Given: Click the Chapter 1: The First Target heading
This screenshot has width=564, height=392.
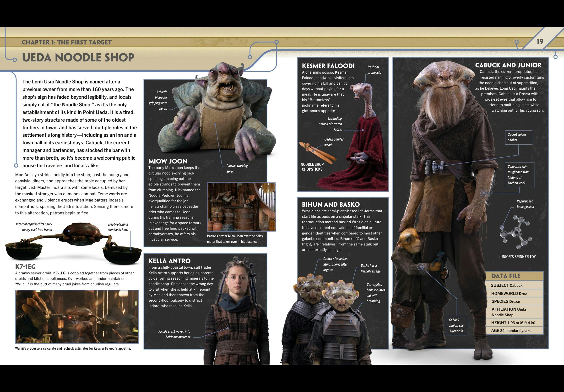Looking at the screenshot, I should [66, 42].
